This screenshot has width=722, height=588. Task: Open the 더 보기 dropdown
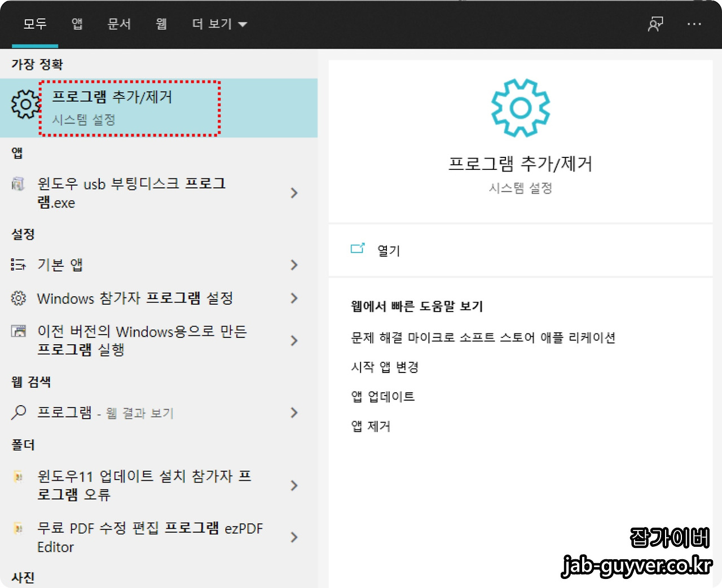219,24
